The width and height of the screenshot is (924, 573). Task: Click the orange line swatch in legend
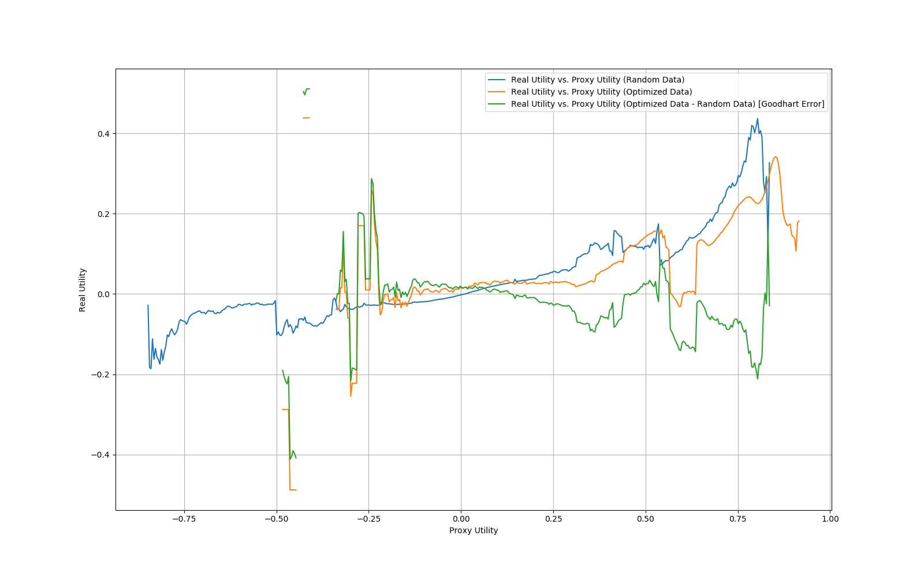(x=497, y=92)
